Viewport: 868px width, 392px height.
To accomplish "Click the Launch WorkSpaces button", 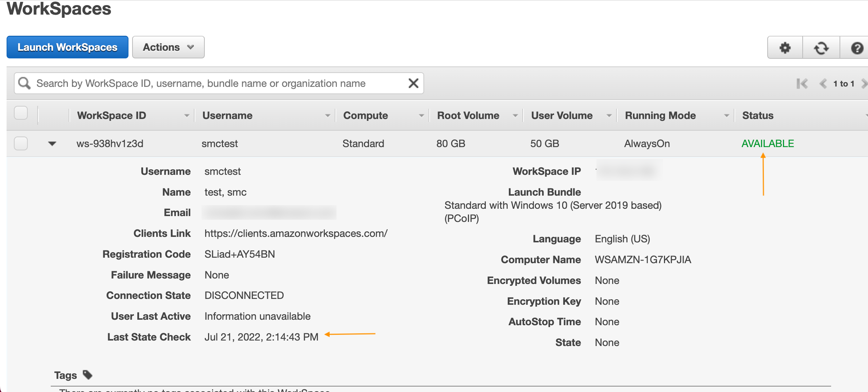I will tap(67, 47).
